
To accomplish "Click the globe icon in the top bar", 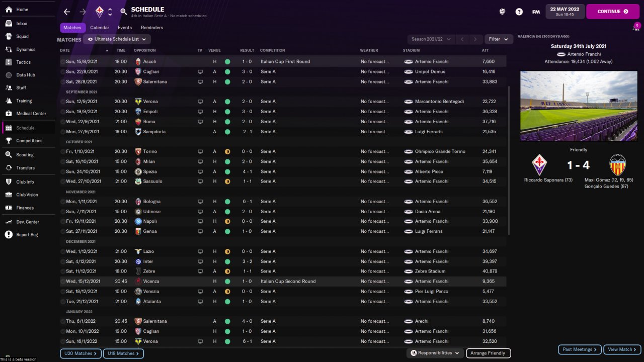I will point(502,12).
